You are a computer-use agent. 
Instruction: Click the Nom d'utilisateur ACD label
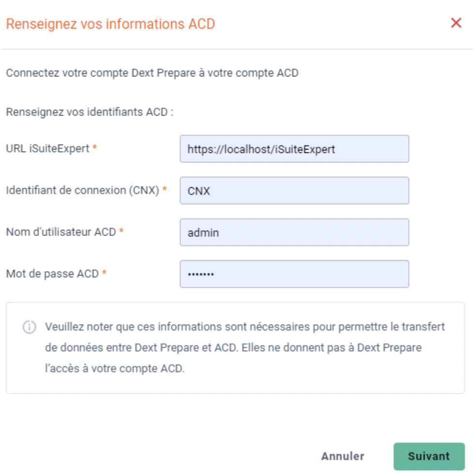point(61,232)
